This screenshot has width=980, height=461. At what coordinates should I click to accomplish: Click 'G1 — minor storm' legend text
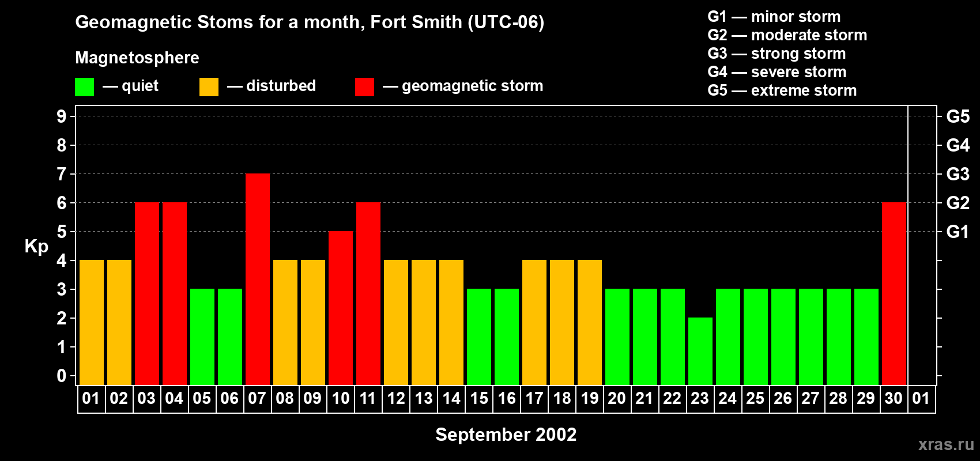[774, 17]
